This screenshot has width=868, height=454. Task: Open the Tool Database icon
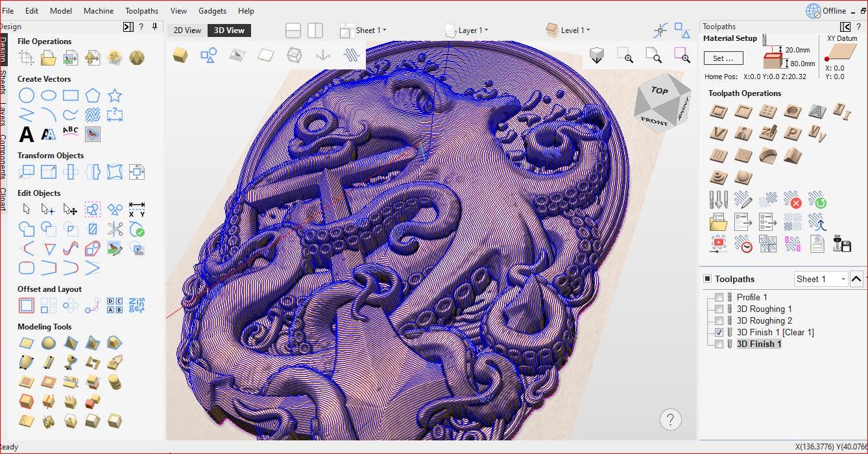tap(717, 200)
